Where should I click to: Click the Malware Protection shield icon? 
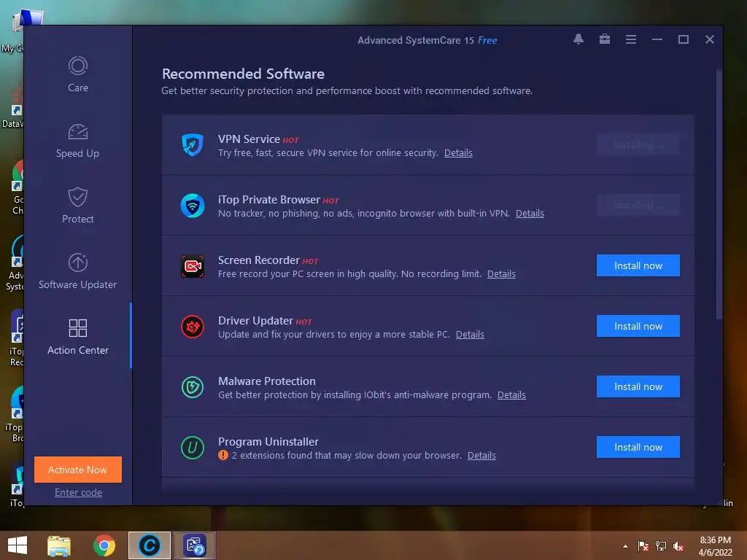[193, 387]
